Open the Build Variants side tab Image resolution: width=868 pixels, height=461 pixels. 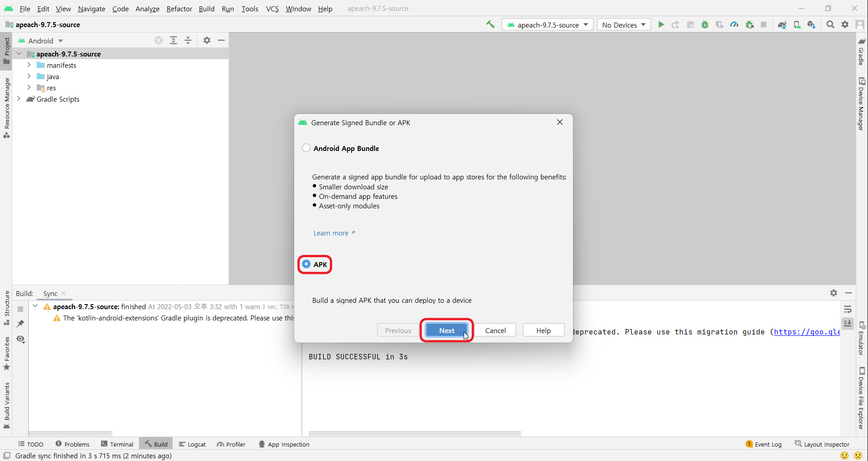click(7, 405)
